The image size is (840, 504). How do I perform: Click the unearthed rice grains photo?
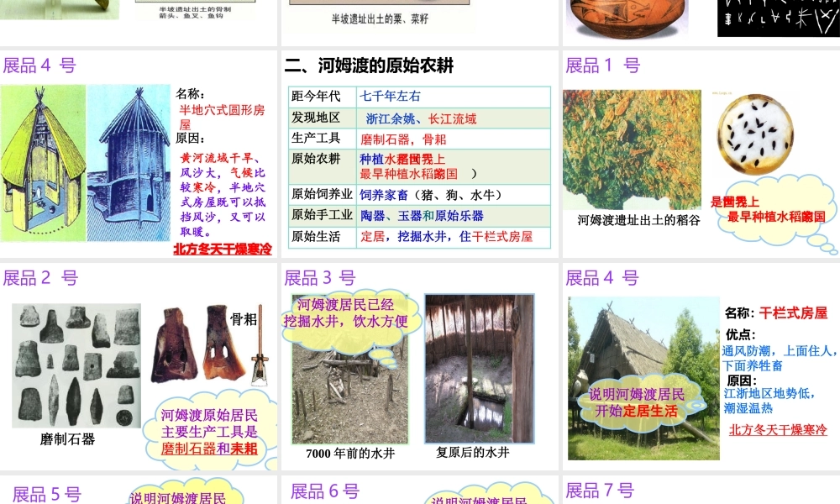(632, 150)
